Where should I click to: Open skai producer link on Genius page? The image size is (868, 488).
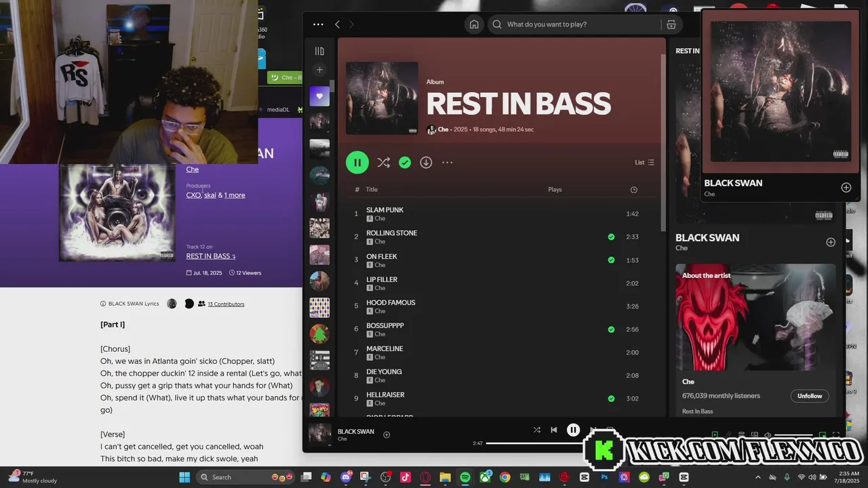tap(210, 195)
